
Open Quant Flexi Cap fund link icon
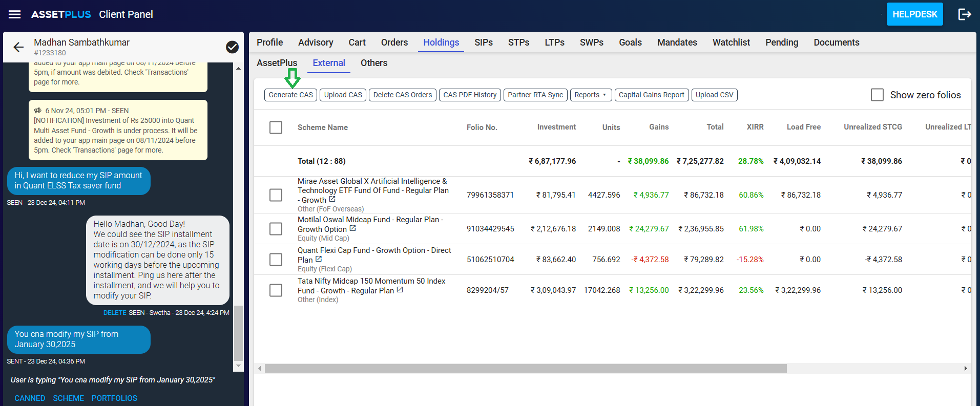[318, 259]
